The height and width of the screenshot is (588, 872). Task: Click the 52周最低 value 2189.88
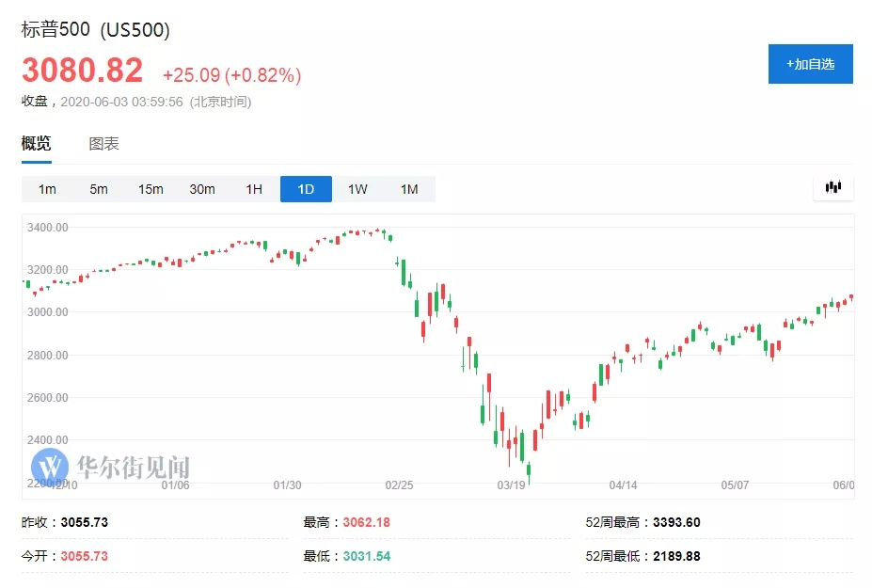[676, 556]
